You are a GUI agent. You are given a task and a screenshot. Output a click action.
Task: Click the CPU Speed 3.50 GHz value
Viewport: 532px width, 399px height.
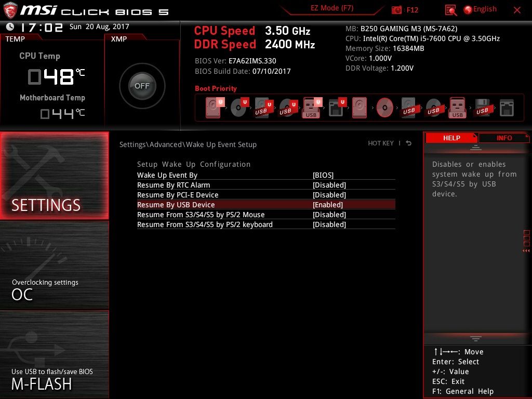pyautogui.click(x=287, y=31)
